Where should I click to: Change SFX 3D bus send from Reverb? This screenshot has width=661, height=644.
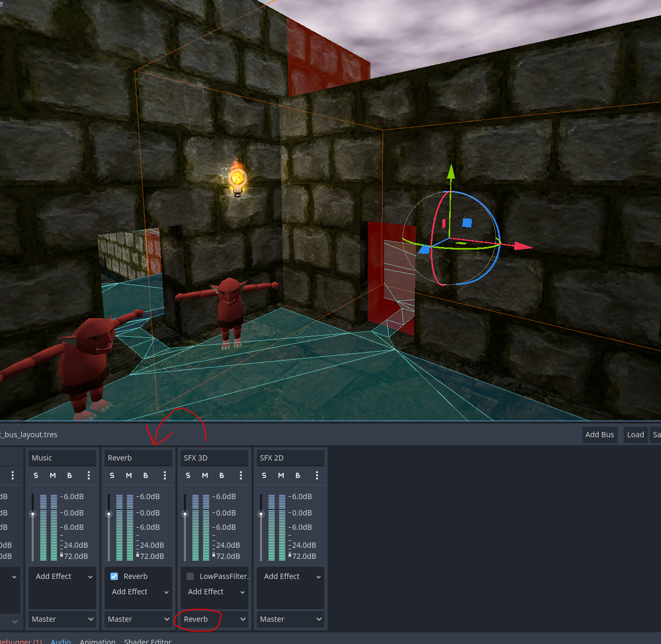coord(215,619)
